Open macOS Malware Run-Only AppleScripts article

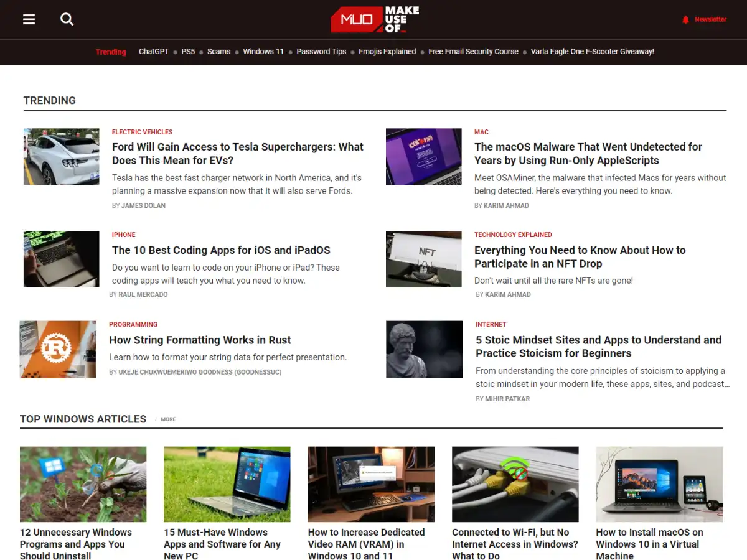click(x=588, y=154)
